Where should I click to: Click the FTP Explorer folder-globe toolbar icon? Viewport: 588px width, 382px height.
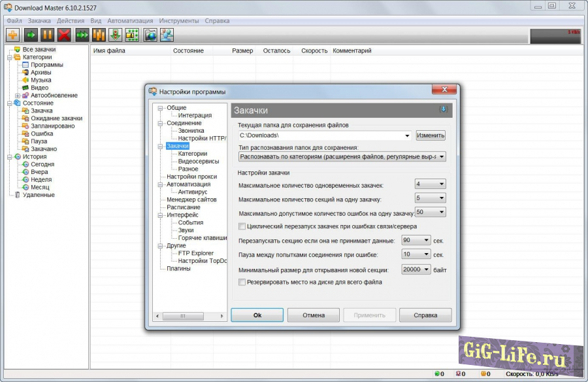[150, 35]
